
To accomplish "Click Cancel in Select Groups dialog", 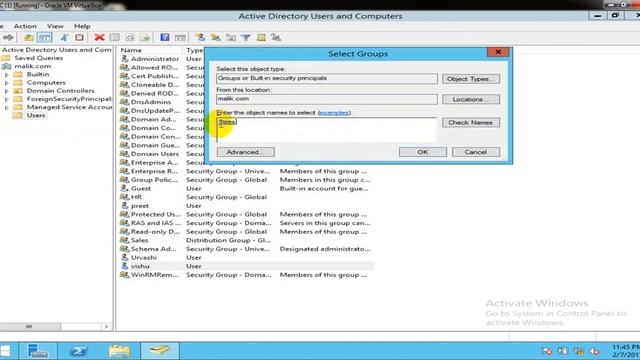I will coord(476,152).
